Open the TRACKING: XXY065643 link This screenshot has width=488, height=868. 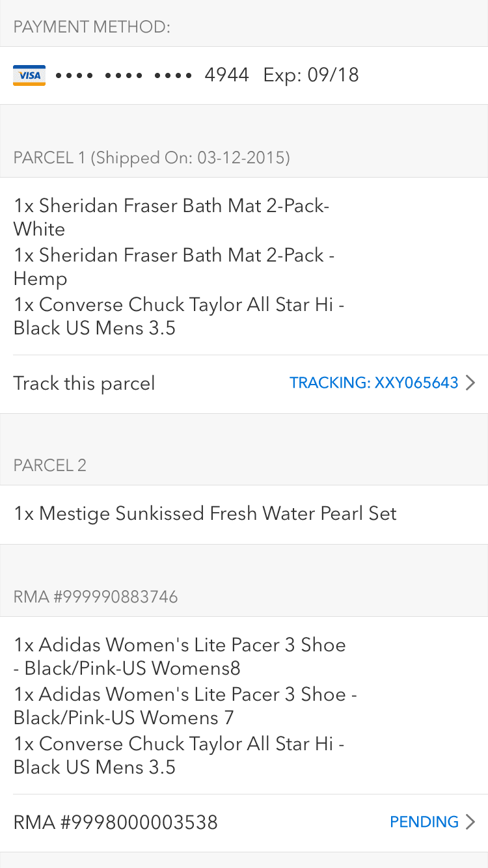(373, 383)
